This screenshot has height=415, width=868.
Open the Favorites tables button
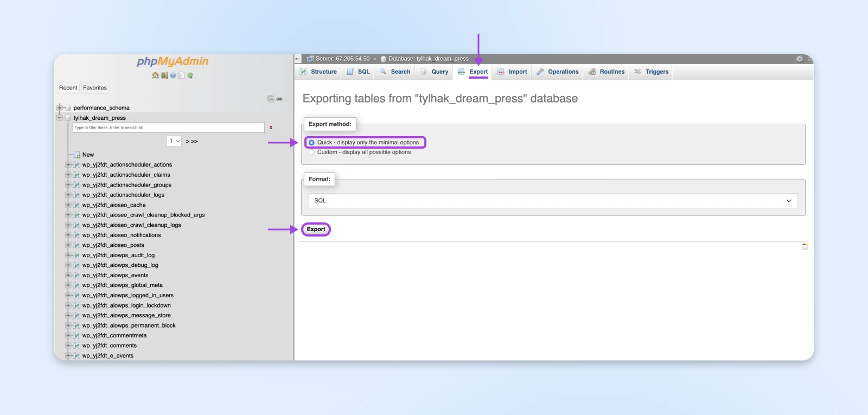coord(95,88)
